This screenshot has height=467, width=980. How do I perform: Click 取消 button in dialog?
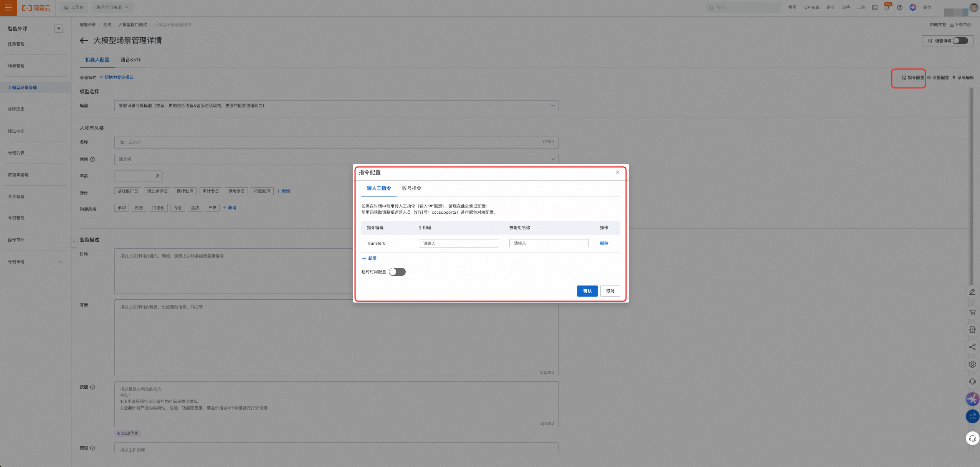click(x=610, y=291)
